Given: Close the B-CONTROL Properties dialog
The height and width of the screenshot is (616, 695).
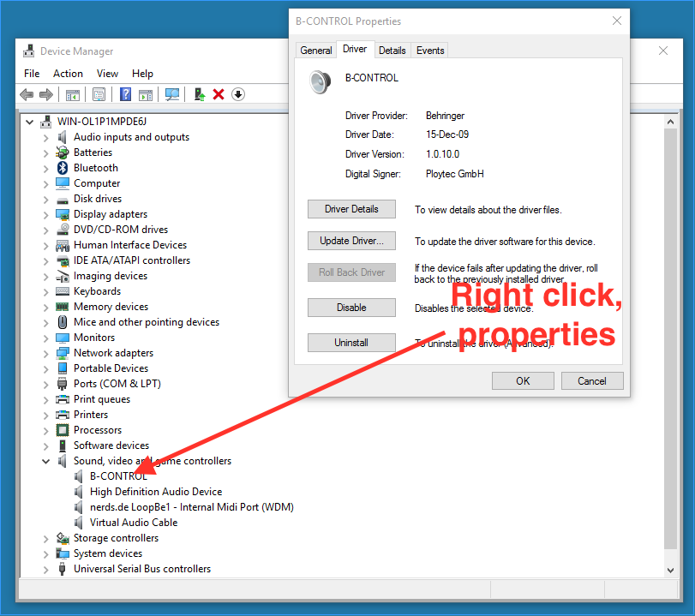Looking at the screenshot, I should [617, 21].
